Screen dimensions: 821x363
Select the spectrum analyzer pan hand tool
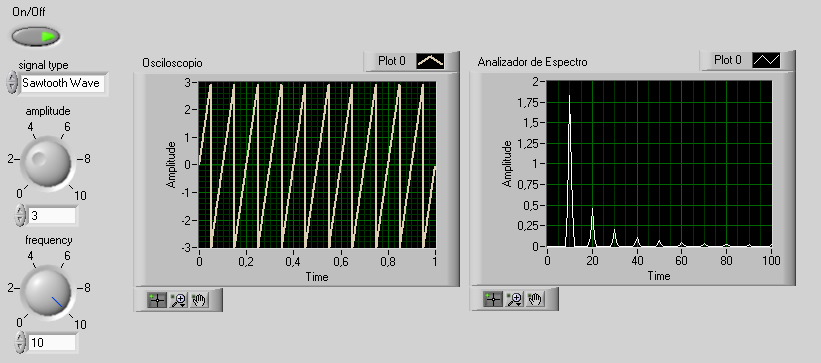coord(535,299)
